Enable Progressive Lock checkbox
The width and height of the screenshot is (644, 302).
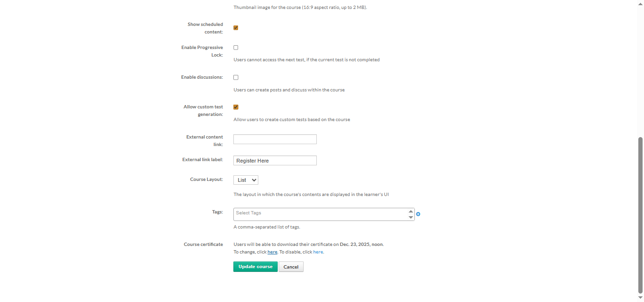[x=236, y=48]
